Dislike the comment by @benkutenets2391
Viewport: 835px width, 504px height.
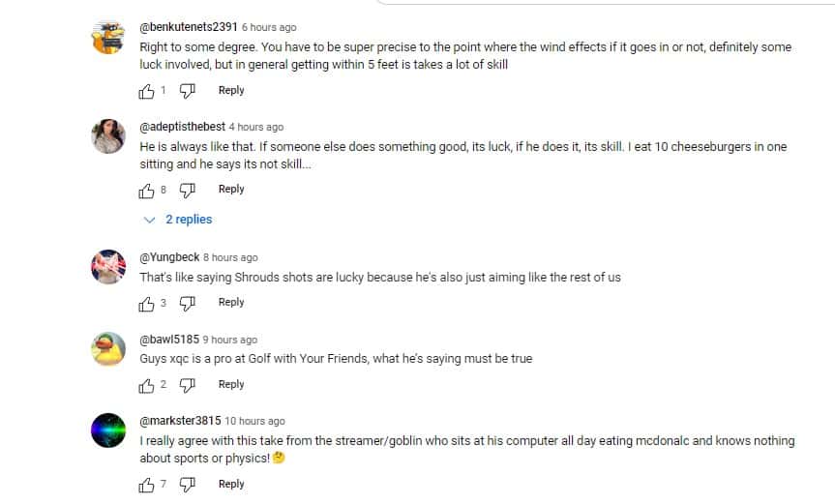click(189, 91)
